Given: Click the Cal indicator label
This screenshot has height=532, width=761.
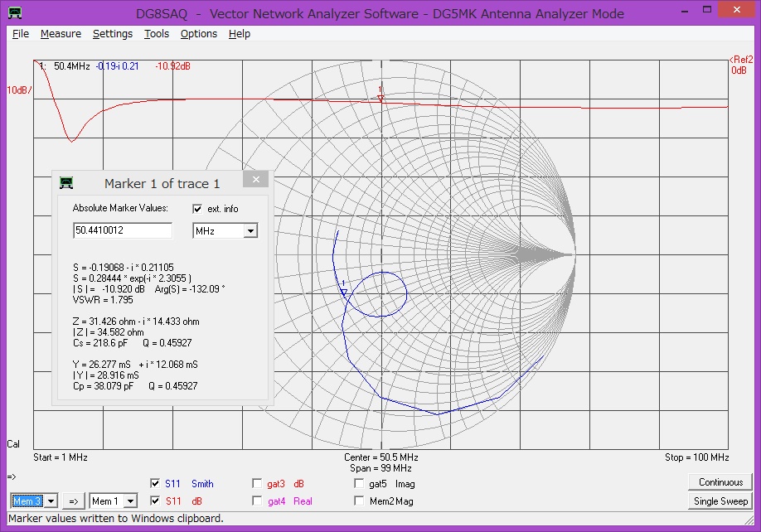Looking at the screenshot, I should point(13,443).
